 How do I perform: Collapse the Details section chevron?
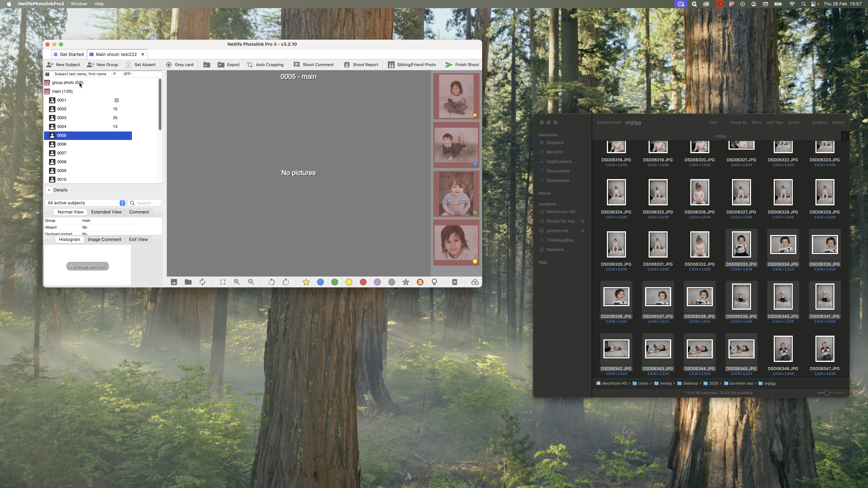[49, 190]
